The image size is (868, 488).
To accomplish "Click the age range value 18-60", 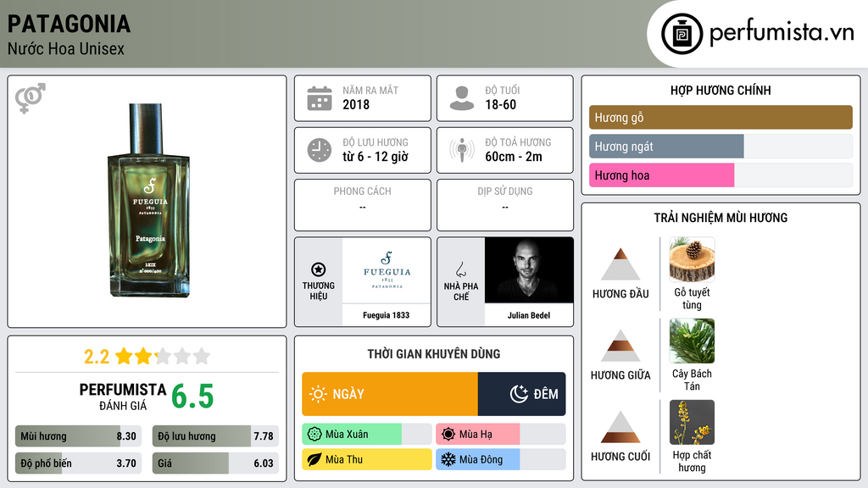I will [x=500, y=104].
